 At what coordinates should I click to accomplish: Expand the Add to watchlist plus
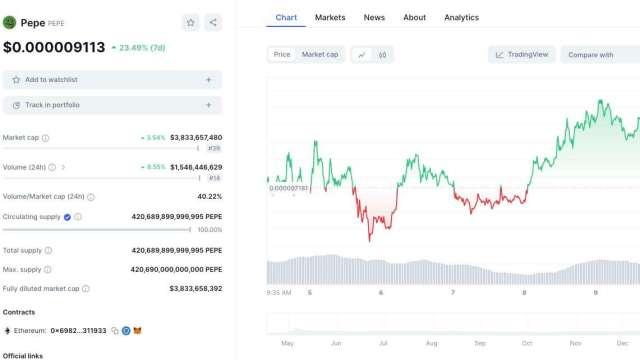(x=209, y=80)
